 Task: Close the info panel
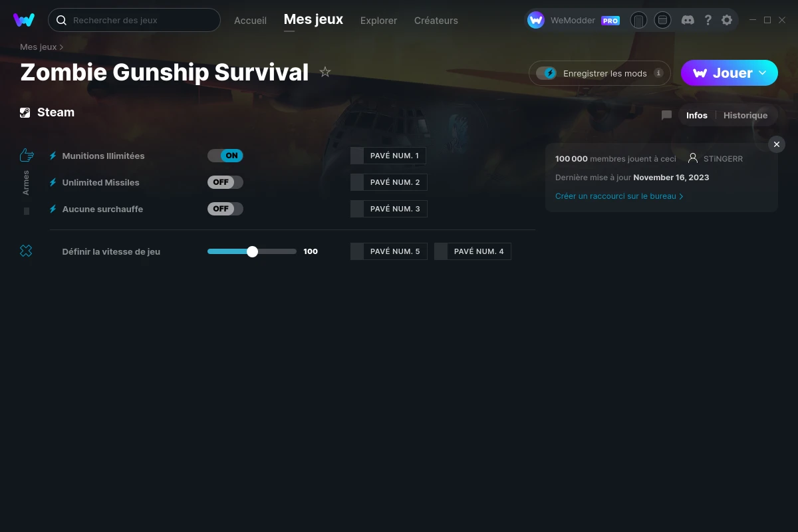776,144
